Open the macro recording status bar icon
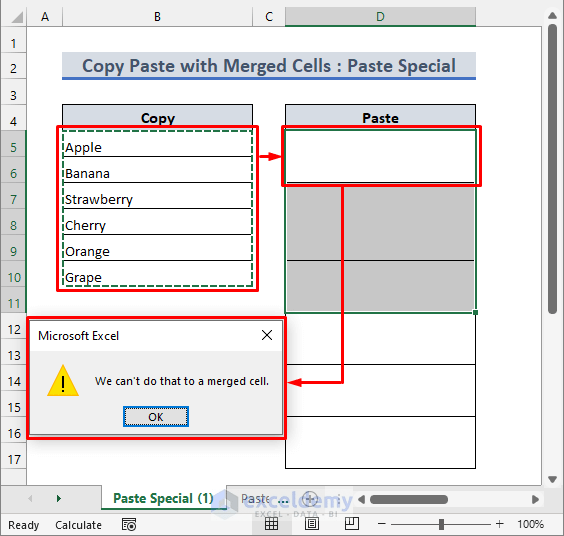The image size is (564, 536). (129, 524)
